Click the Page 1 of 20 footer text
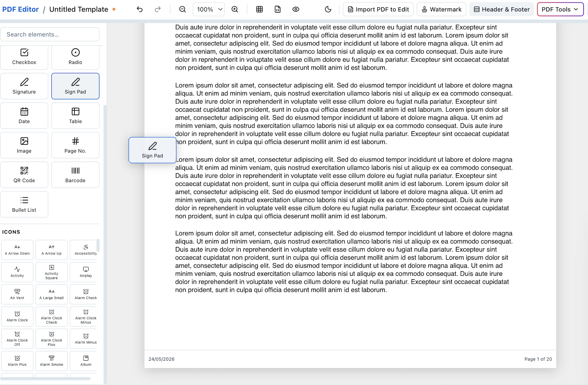This screenshot has height=385, width=588. [x=538, y=359]
